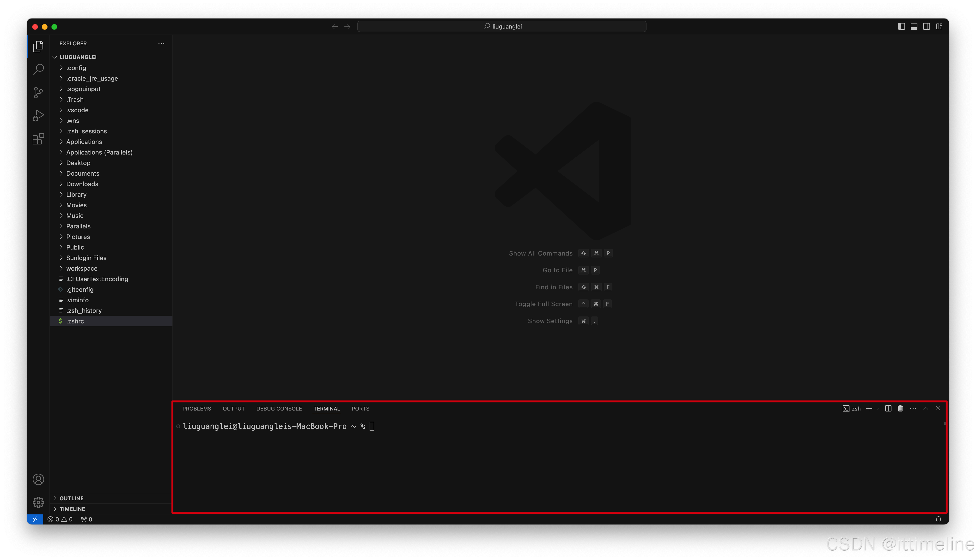Open the Accounts menu icon
Screen dimensions: 976x560
click(x=38, y=479)
